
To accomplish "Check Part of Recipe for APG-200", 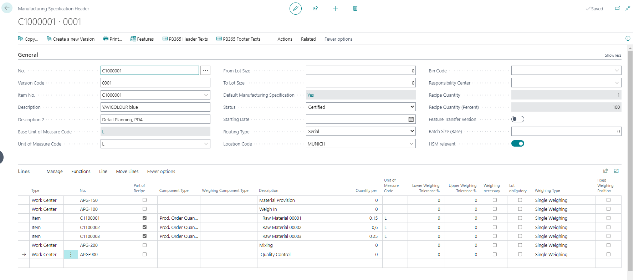I will pyautogui.click(x=144, y=245).
